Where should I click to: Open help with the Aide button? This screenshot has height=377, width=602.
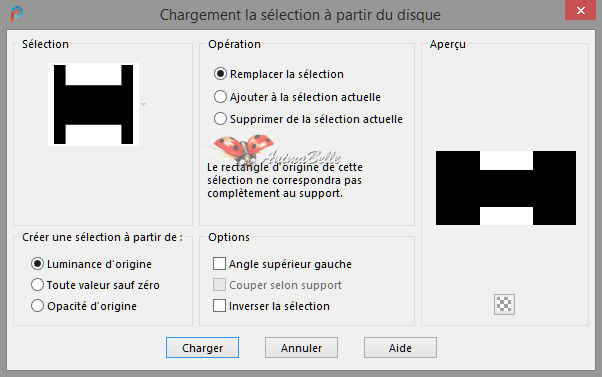point(400,347)
